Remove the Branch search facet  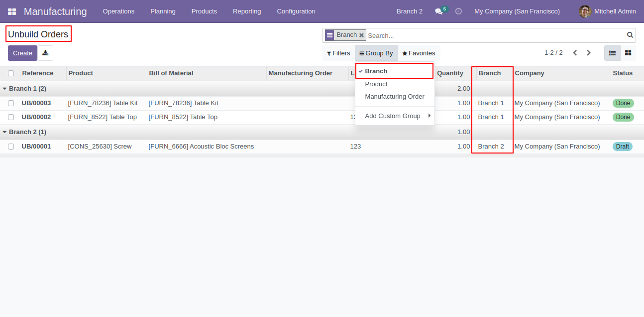click(361, 35)
